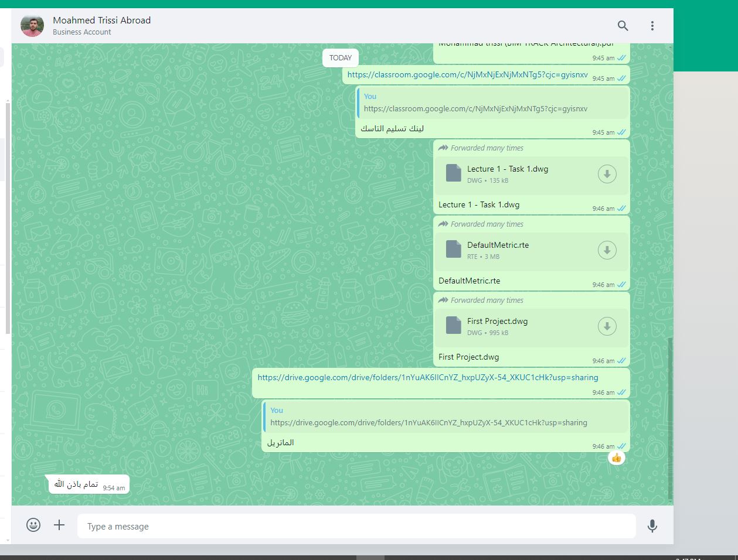738x560 pixels.
Task: Click the Business Account subtitle
Action: click(81, 32)
